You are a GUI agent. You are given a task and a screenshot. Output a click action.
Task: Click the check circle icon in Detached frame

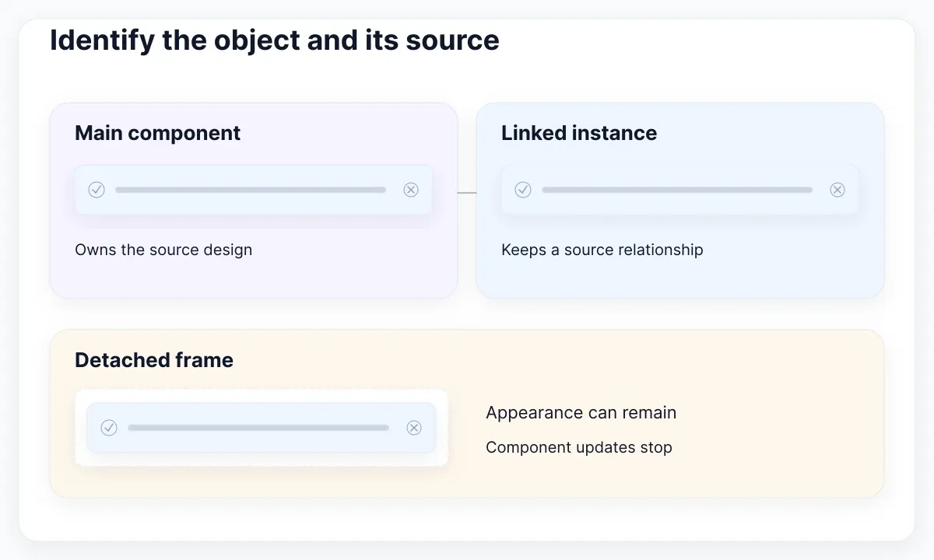109,428
